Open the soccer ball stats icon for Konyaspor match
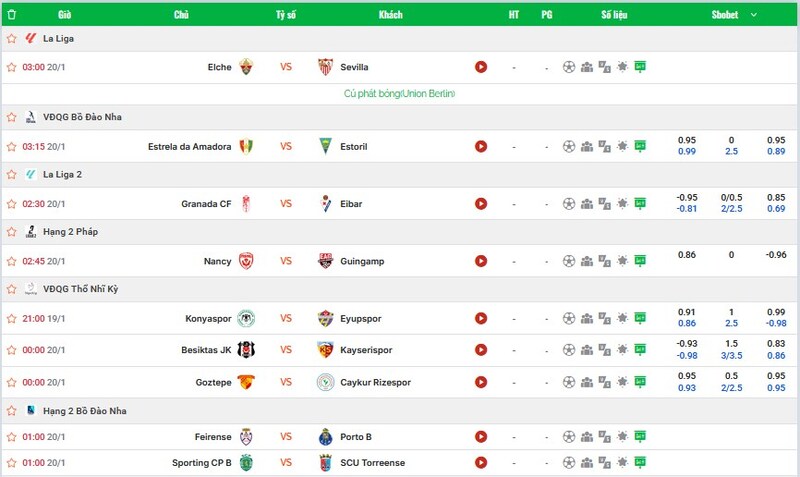The width and height of the screenshot is (800, 477). (569, 318)
